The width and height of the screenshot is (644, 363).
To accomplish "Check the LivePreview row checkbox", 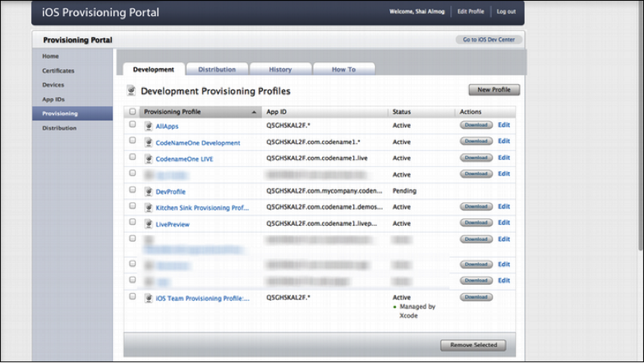I will tap(133, 222).
